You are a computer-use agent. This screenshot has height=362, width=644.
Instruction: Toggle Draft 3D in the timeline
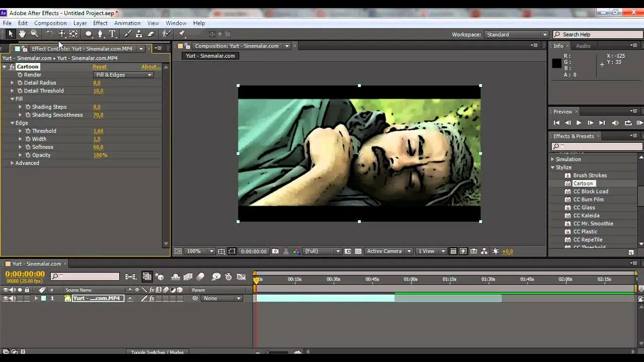[x=159, y=277]
